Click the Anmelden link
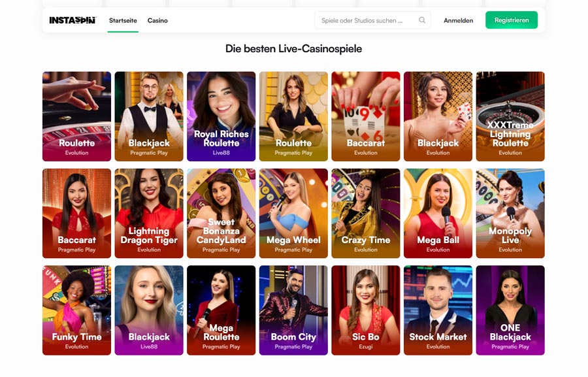Screen dimensions: 588x377 (x=458, y=21)
